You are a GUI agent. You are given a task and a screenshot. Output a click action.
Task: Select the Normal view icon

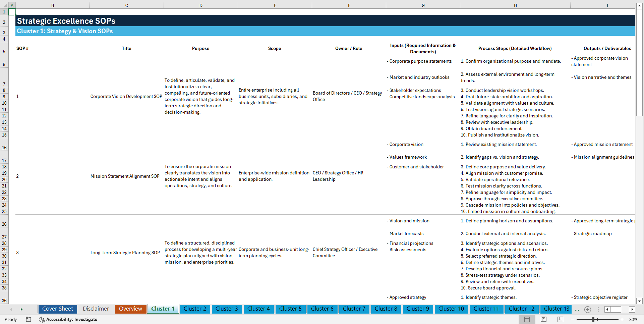pyautogui.click(x=527, y=319)
